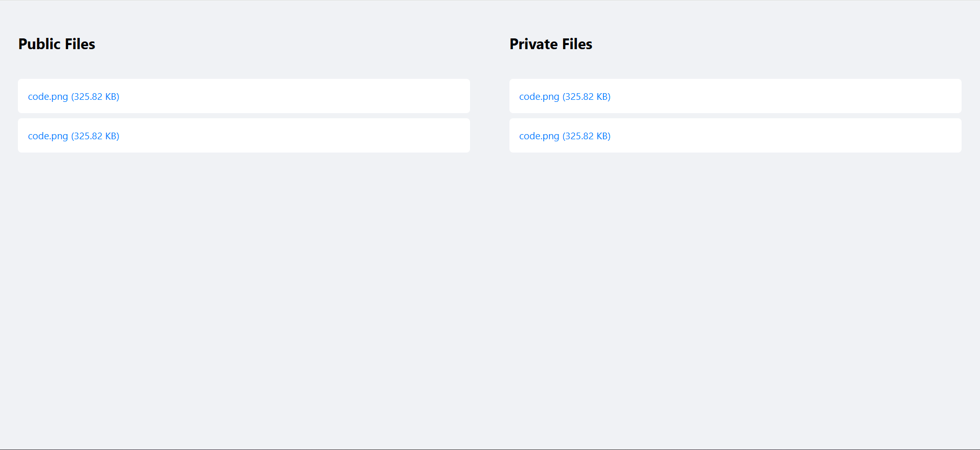Image resolution: width=980 pixels, height=450 pixels.
Task: Click the blank area of the first Public Files card
Action: pos(307,96)
